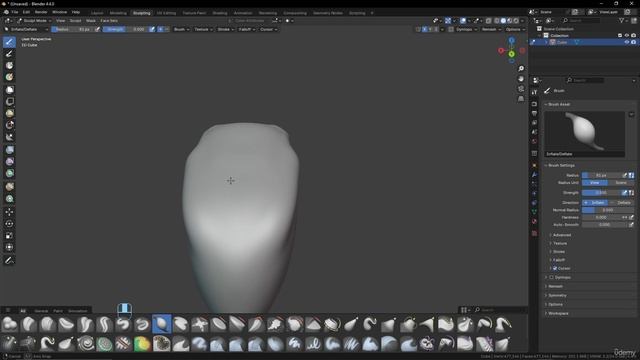This screenshot has height=360, width=640.
Task: Expand the Workspace panel in properties
Action: point(558,313)
